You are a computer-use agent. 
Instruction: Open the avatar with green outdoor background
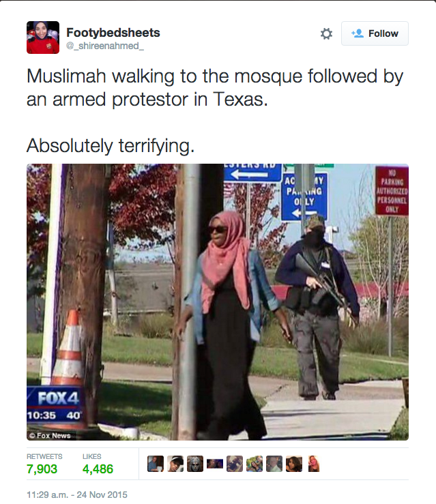255,464
